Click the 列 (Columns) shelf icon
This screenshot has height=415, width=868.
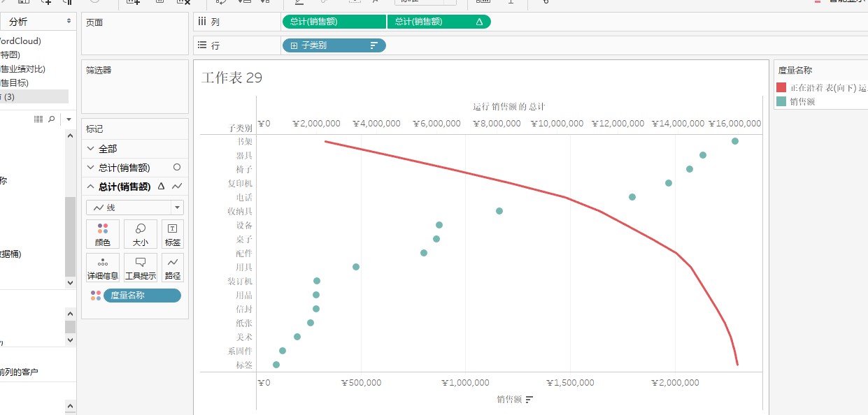(202, 22)
